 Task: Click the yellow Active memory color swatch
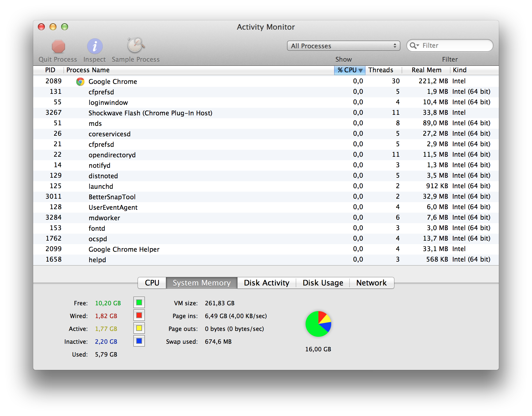click(139, 328)
